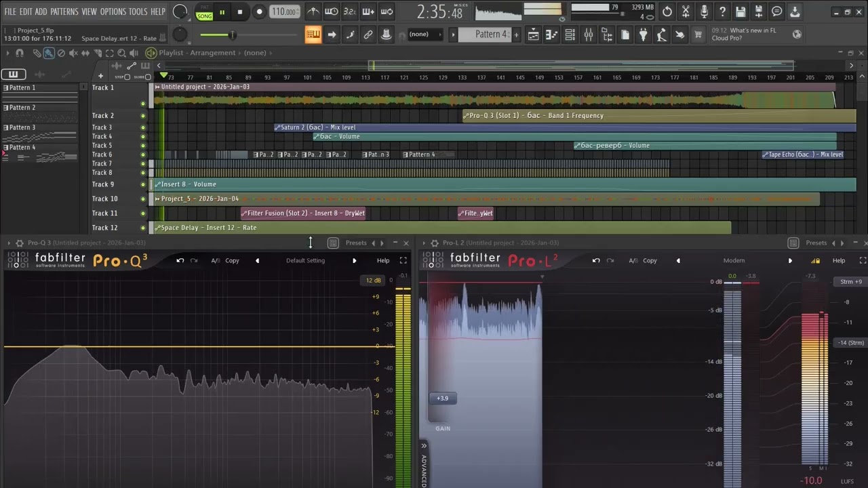The image size is (868, 488).
Task: Open the help question mark icon
Action: pyautogui.click(x=722, y=12)
